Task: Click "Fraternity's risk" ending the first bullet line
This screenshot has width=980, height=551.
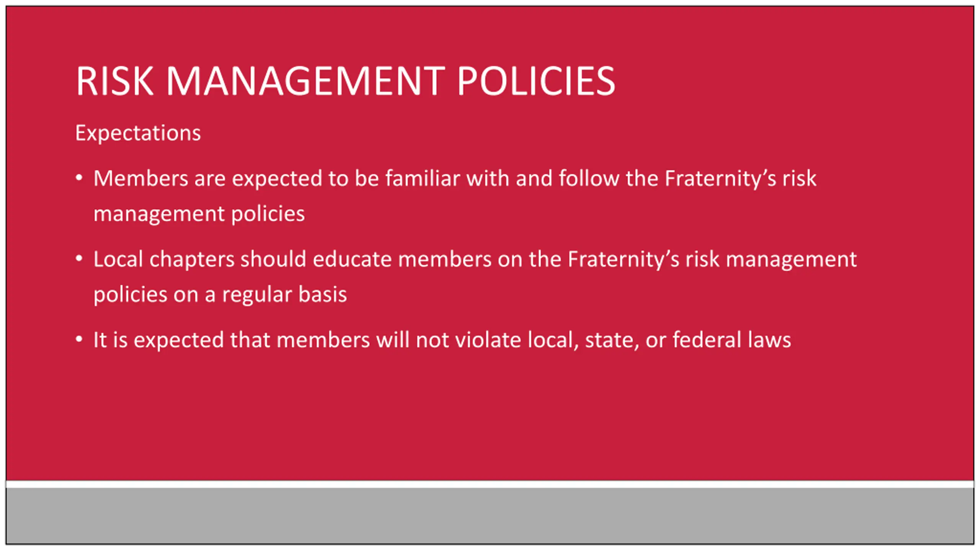Action: (x=740, y=179)
